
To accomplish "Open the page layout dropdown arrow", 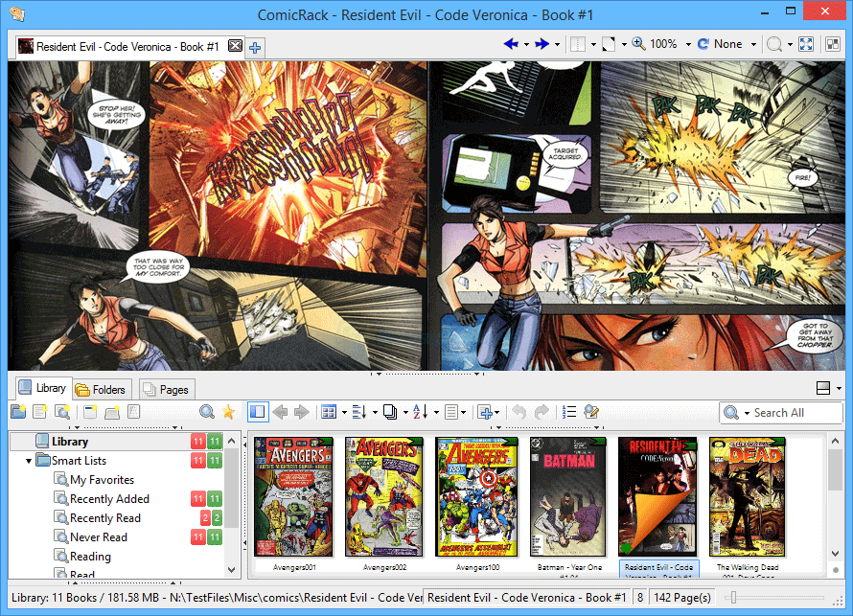I will click(593, 45).
